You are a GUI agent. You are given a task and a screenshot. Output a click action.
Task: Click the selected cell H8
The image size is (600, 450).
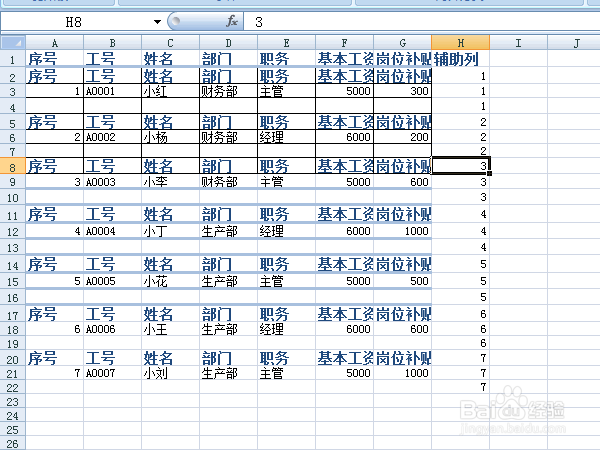461,166
